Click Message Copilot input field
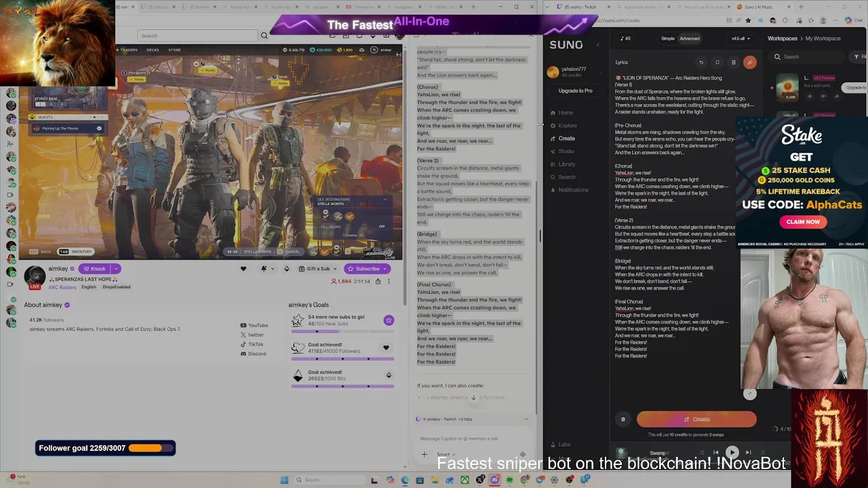Screen dimensions: 868x488 473,439
